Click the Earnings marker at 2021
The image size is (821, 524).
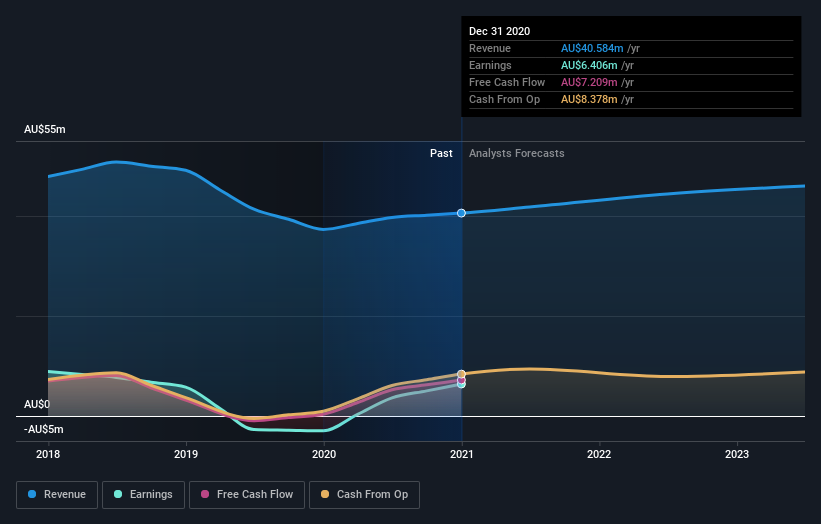click(461, 384)
